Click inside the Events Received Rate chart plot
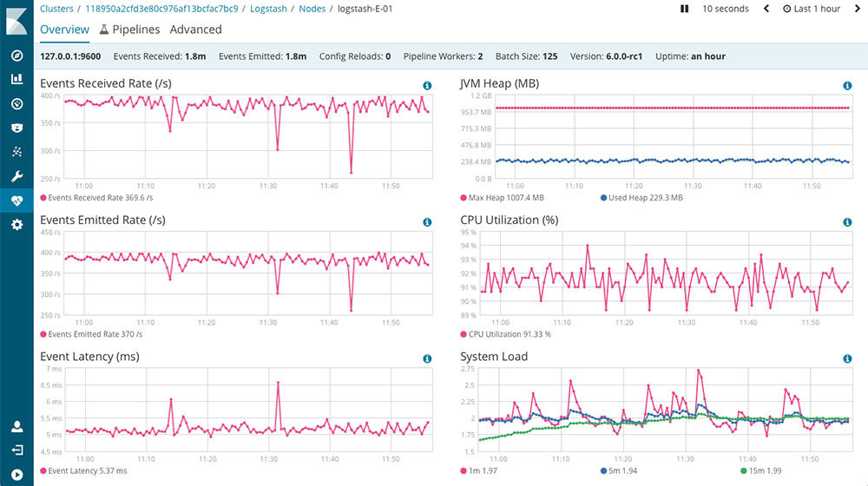The image size is (868, 486). pos(248,137)
